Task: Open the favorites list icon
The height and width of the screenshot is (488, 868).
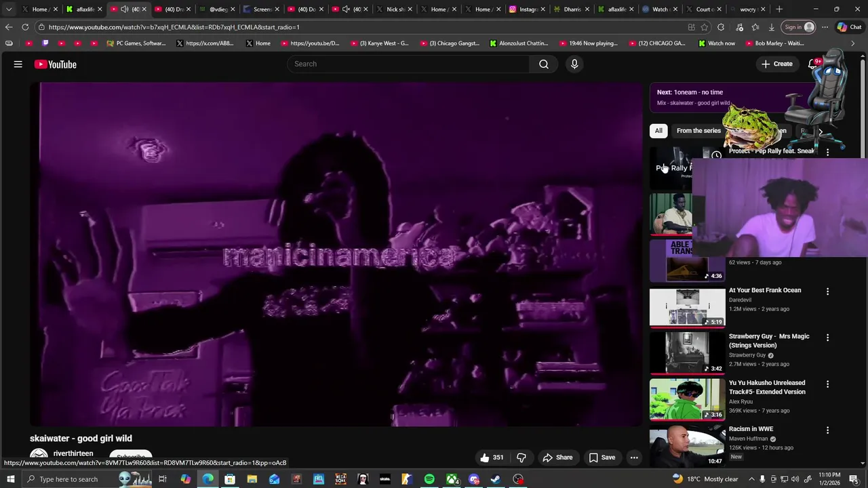Action: 755,27
